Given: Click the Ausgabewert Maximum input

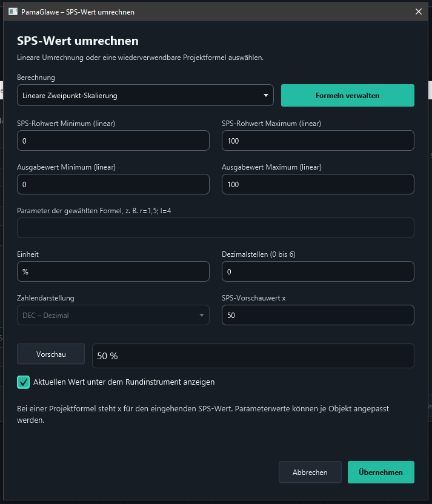Looking at the screenshot, I should [318, 185].
